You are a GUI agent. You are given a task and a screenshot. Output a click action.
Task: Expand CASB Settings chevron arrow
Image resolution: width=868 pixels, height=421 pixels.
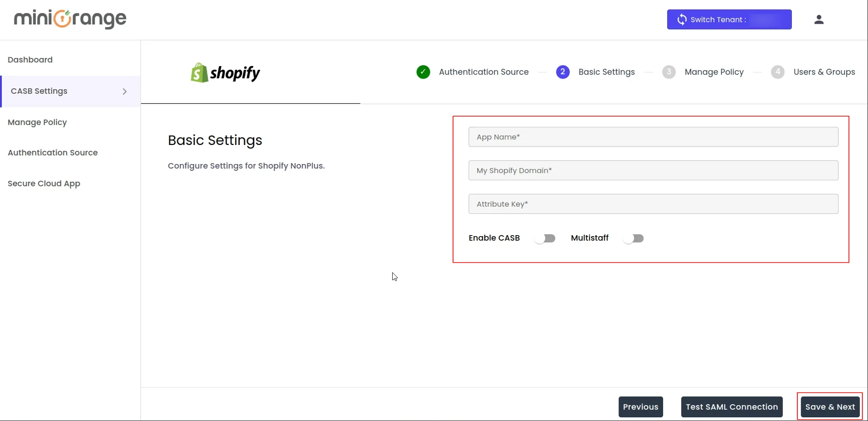[x=125, y=92]
